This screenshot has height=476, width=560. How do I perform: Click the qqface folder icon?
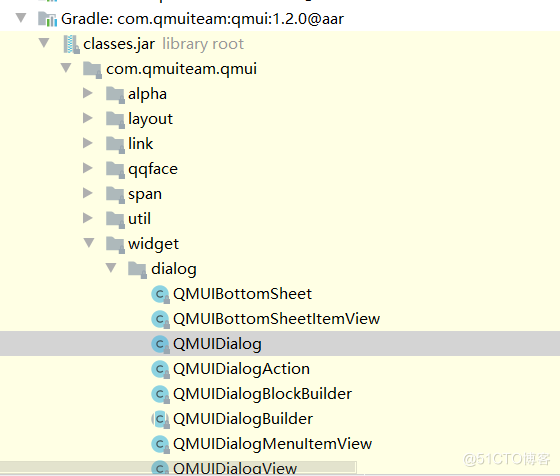point(115,170)
